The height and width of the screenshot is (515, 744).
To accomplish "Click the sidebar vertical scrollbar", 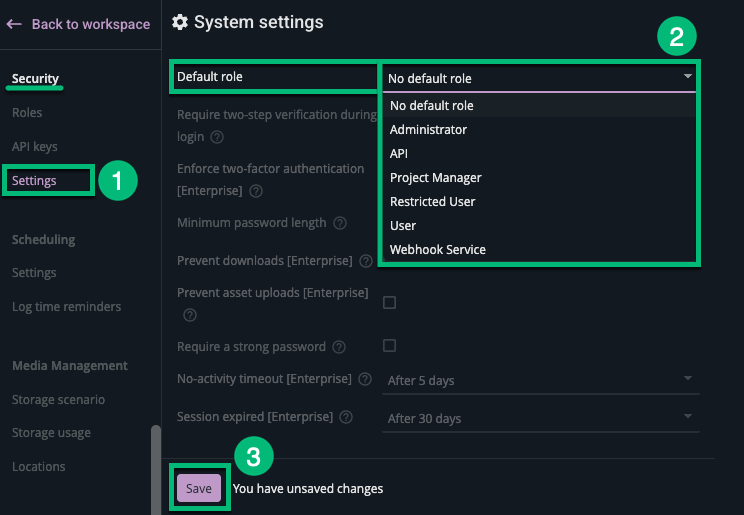I will point(156,470).
